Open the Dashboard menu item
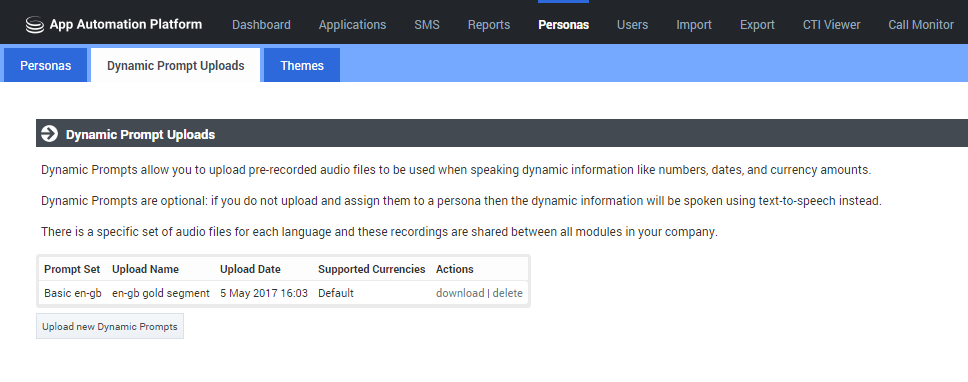The image size is (968, 382). pos(261,25)
